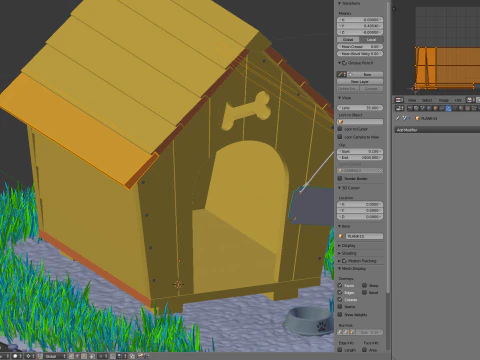Click the pin icon beside PLANK.15 breadcrumb
The height and width of the screenshot is (360, 480).
point(398,118)
